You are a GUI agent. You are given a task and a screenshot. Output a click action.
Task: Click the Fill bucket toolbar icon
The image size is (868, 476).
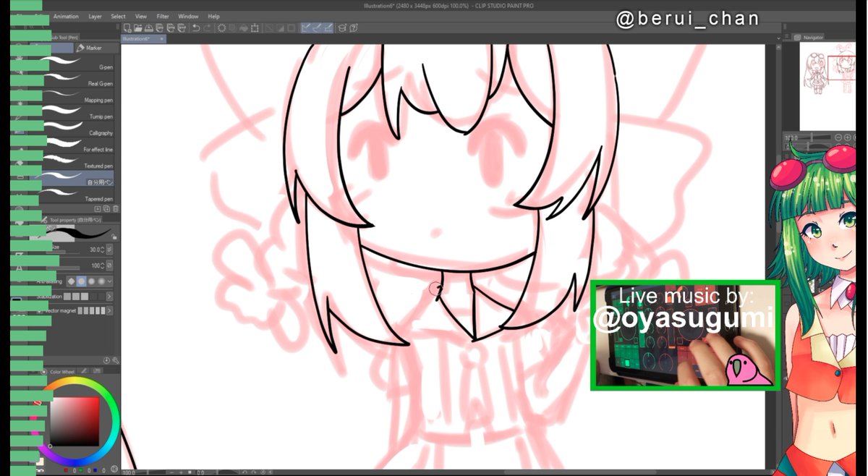[x=243, y=28]
